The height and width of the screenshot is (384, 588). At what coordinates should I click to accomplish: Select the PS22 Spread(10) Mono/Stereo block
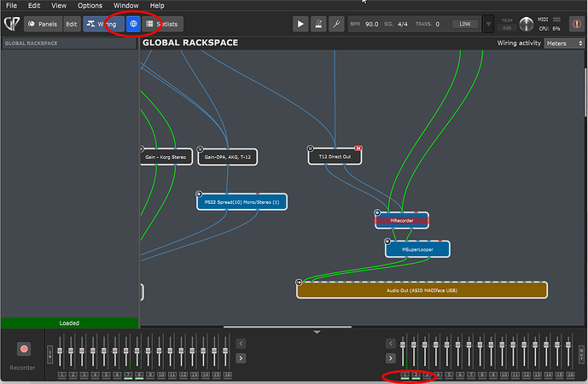242,202
